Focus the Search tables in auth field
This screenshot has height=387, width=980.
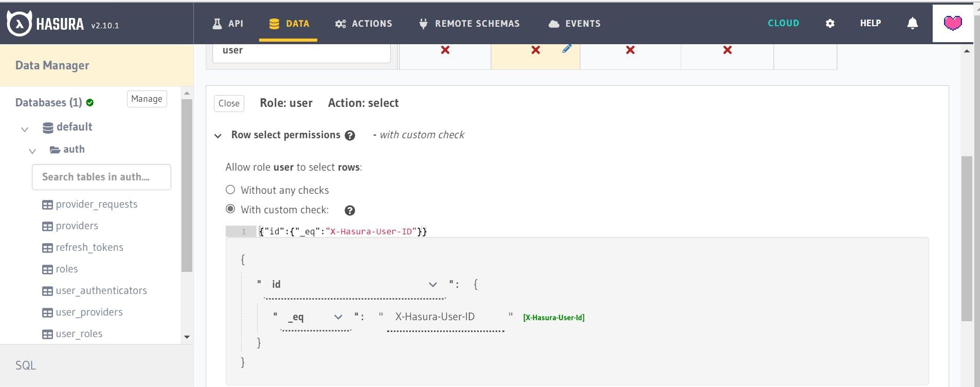(101, 177)
